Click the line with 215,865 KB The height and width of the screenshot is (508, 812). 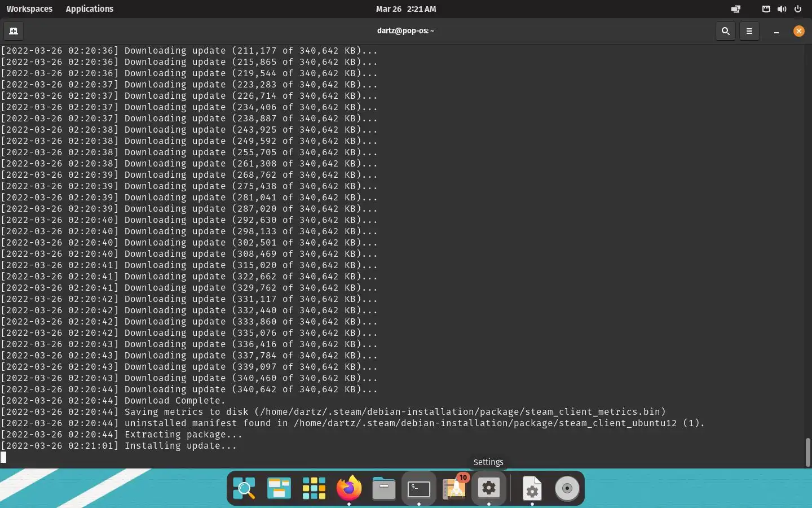189,62
